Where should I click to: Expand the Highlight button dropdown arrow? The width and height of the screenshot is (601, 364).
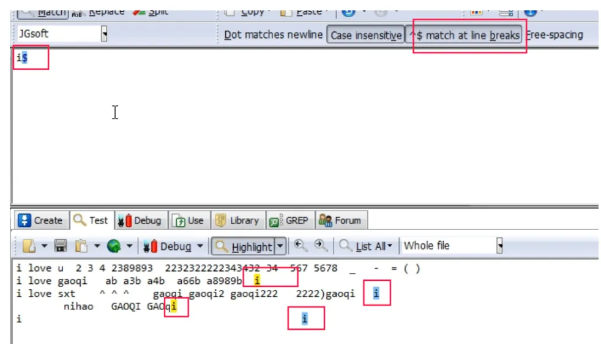pos(280,247)
